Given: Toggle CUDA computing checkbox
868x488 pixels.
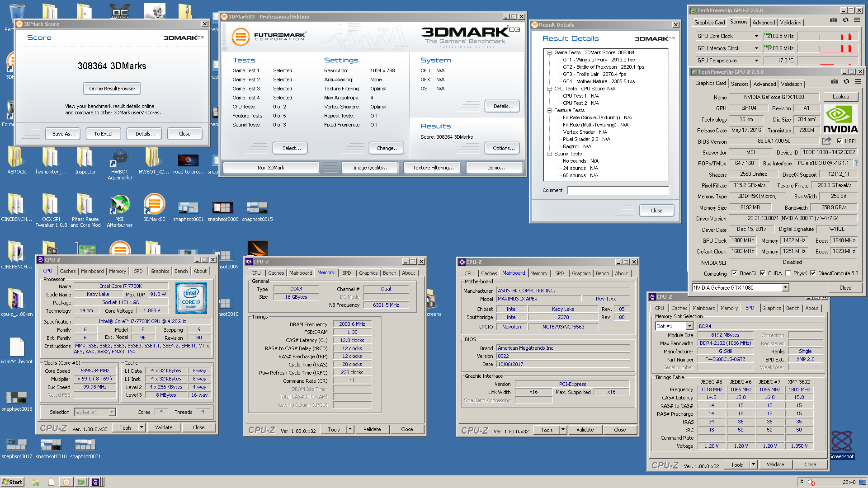Looking at the screenshot, I should tap(763, 273).
